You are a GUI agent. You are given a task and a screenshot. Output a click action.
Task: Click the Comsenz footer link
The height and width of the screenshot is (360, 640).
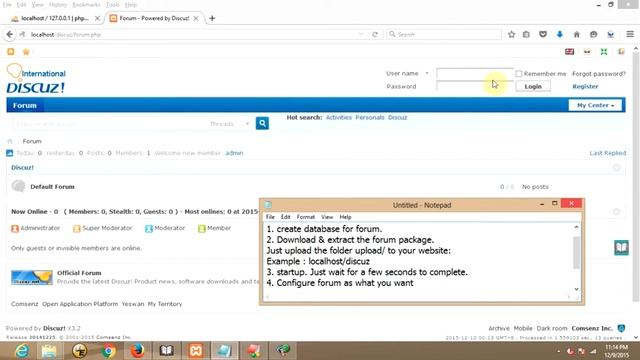tap(24, 304)
